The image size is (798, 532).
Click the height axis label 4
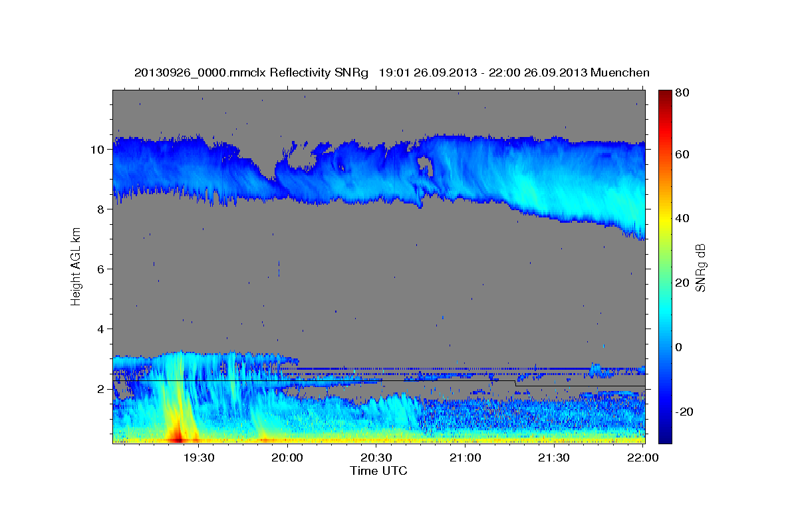click(102, 329)
